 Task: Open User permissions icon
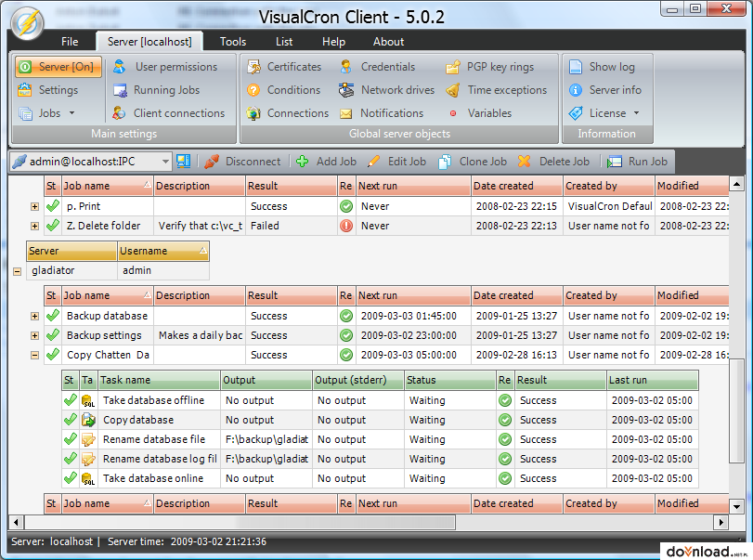[x=120, y=67]
